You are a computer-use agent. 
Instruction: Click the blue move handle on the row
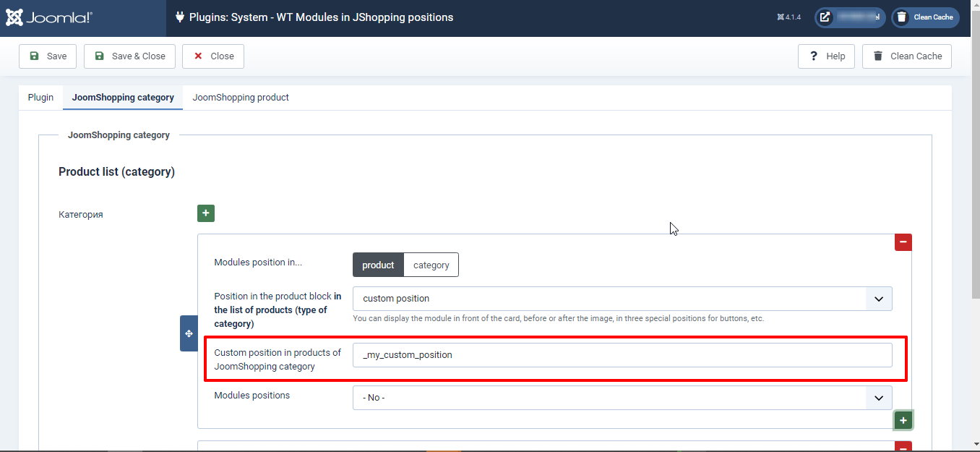189,333
